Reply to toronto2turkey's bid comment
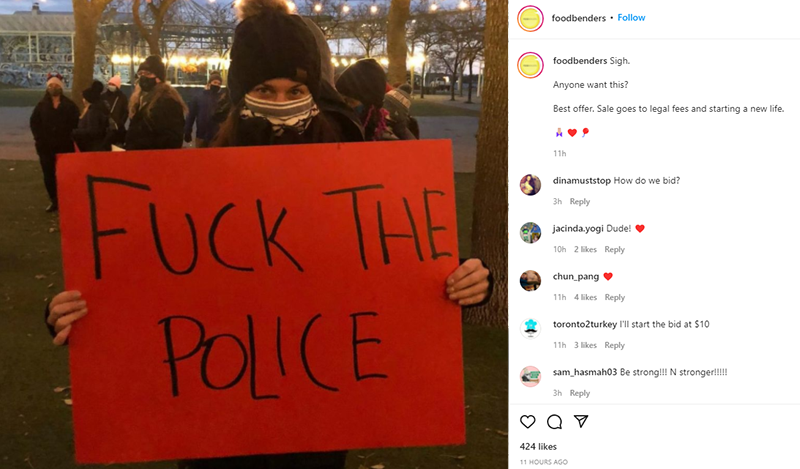Viewport: 800px width, 469px height. pos(614,345)
